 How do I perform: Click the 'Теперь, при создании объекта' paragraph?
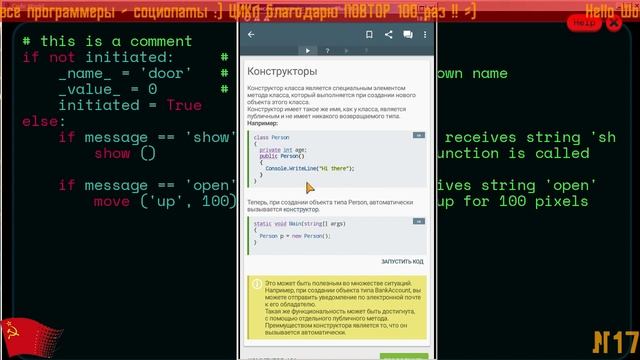click(x=330, y=206)
